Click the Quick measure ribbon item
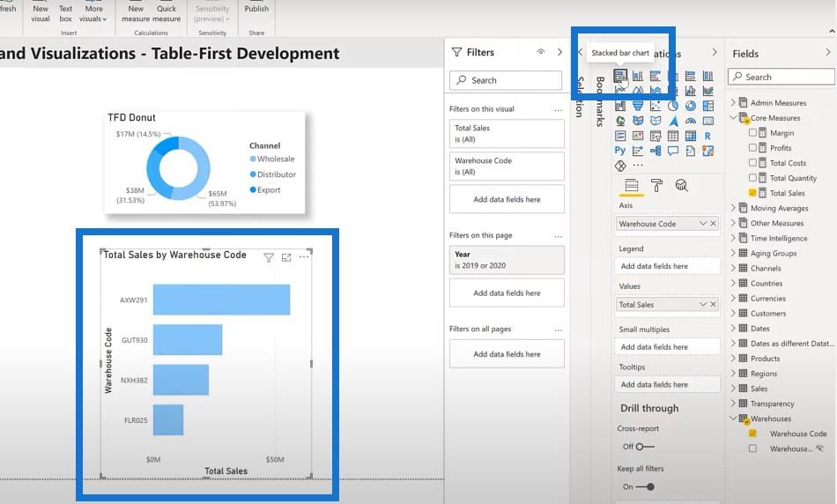 166,14
